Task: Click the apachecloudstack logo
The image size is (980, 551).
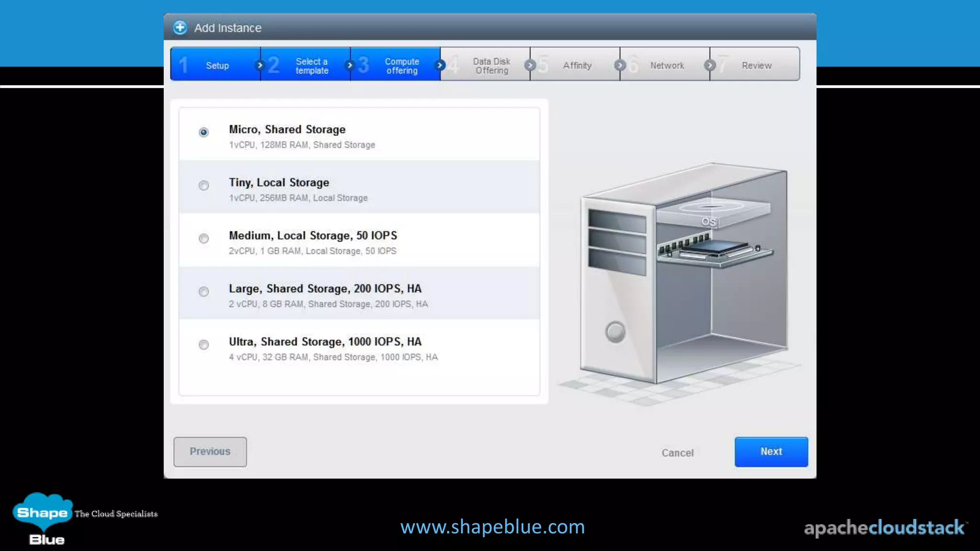Action: [x=885, y=528]
